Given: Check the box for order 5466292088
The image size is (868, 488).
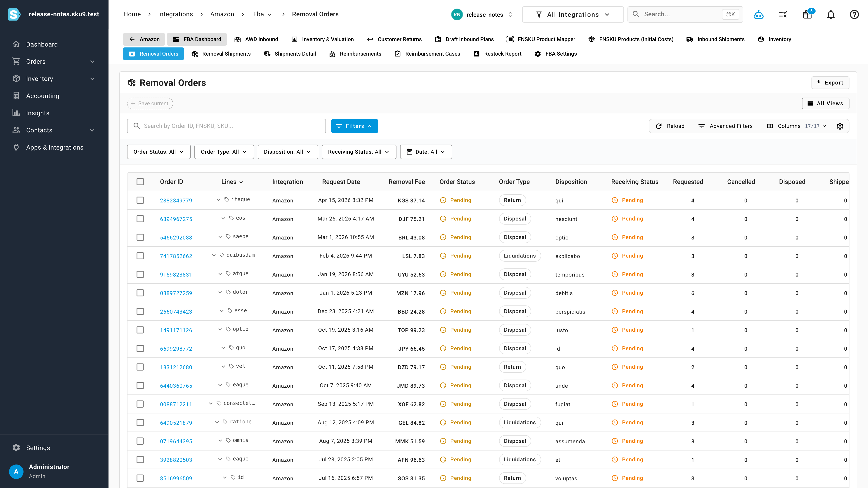Looking at the screenshot, I should click(140, 237).
